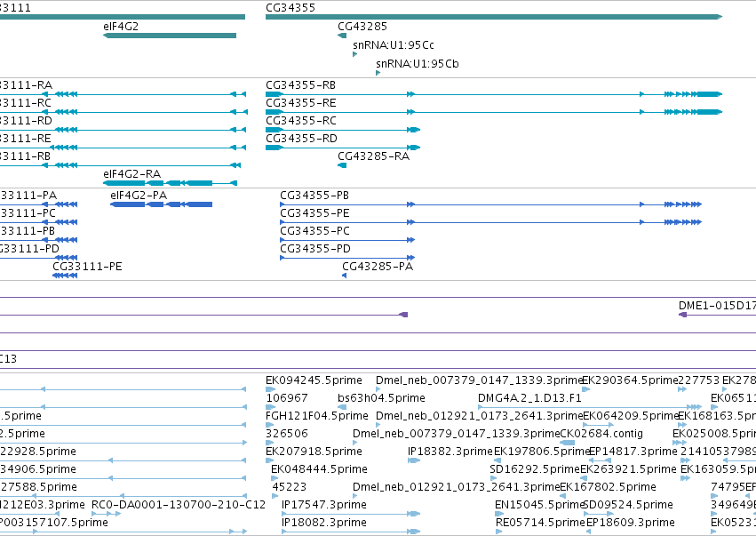Click the CG34355-PD protein label
The image size is (756, 536).
pos(315,249)
